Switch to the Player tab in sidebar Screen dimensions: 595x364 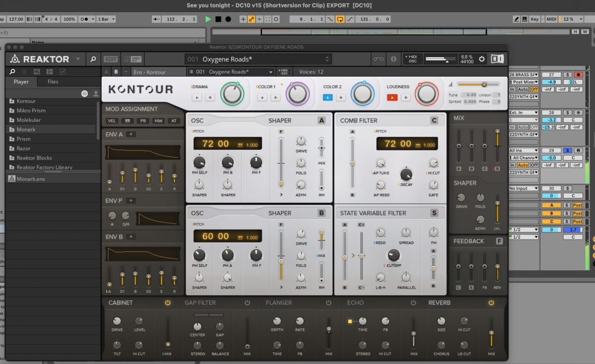(21, 82)
